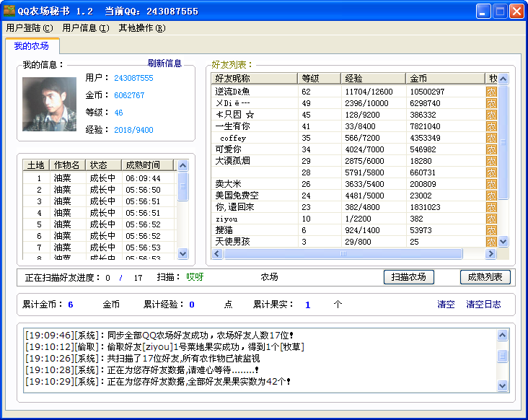Image resolution: width=528 pixels, height=420 pixels.
Task: Click the 扫描农场 button
Action: [x=409, y=277]
